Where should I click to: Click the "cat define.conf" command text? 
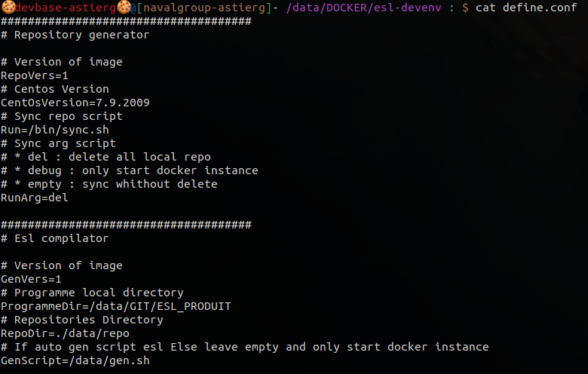coord(530,8)
